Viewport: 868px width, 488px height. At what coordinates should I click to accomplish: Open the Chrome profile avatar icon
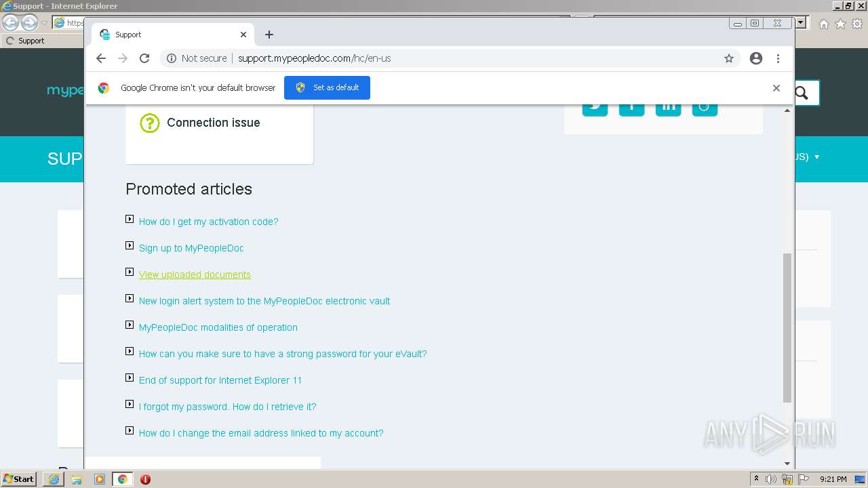756,58
